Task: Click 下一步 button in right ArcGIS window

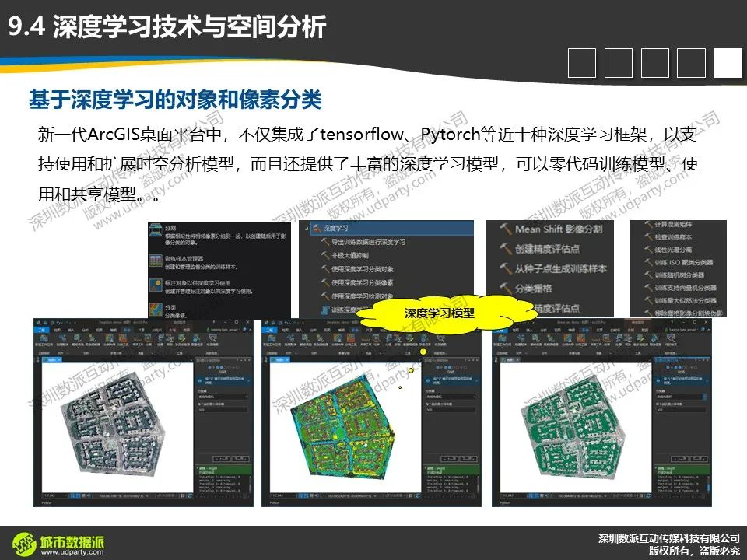Action: tap(699, 459)
